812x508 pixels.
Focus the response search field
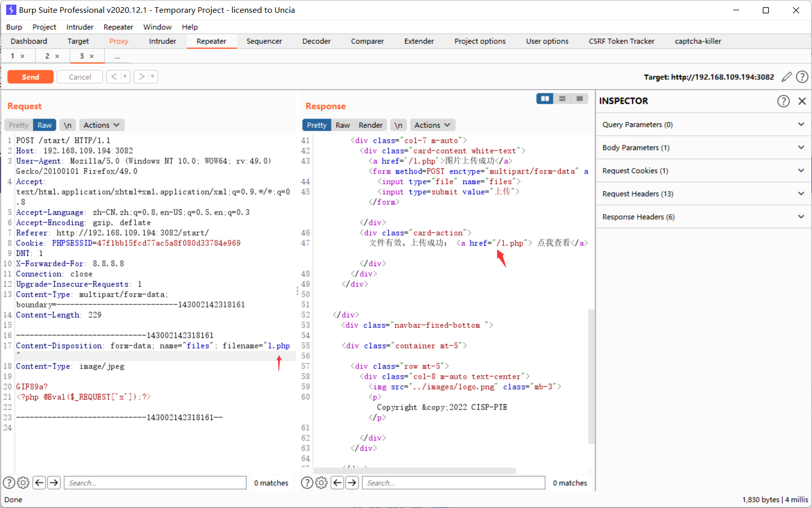tap(453, 483)
